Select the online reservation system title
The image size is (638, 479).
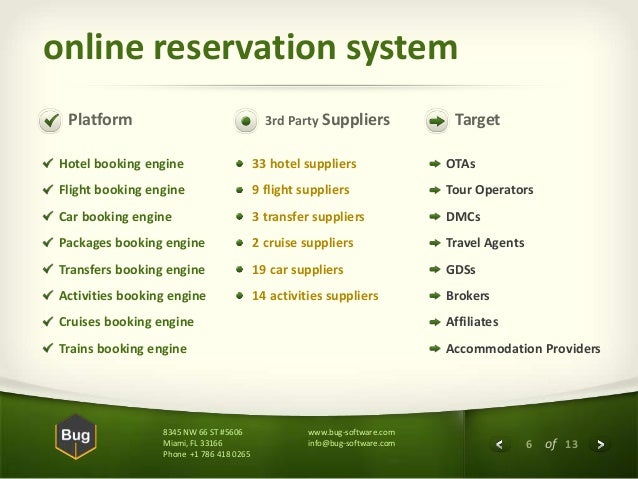pos(250,47)
